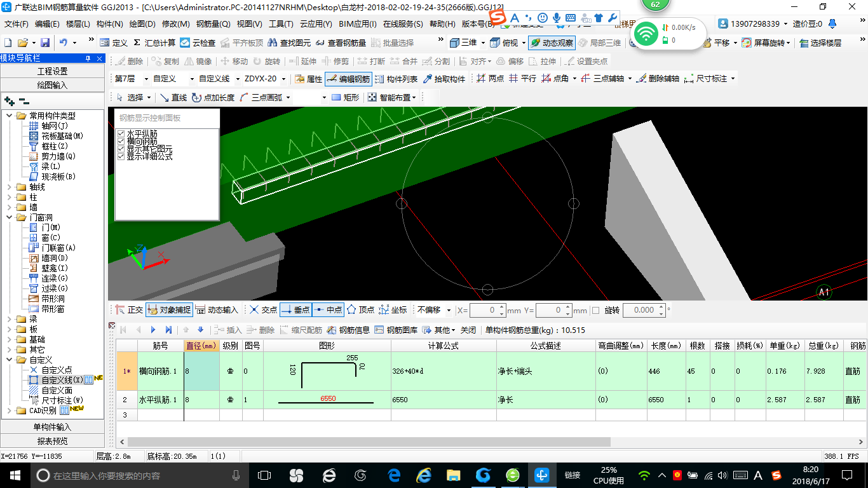This screenshot has width=868, height=488.
Task: Collapse the 常用构件类型 tree node
Action: [10, 116]
